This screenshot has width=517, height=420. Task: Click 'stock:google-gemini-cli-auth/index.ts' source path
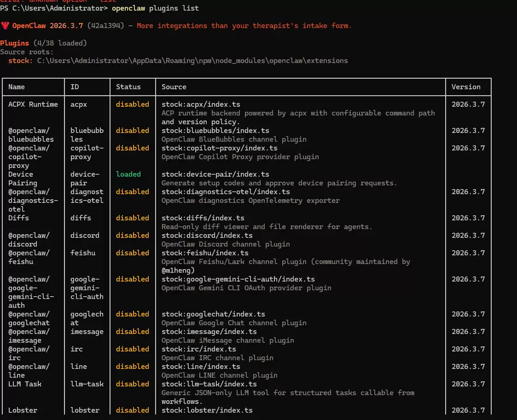point(238,279)
